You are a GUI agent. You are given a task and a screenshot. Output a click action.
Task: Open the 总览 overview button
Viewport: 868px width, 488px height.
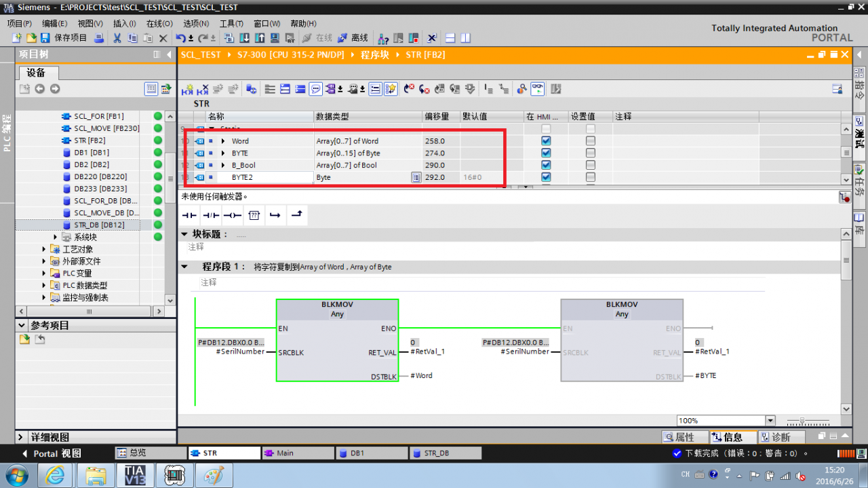(x=151, y=453)
